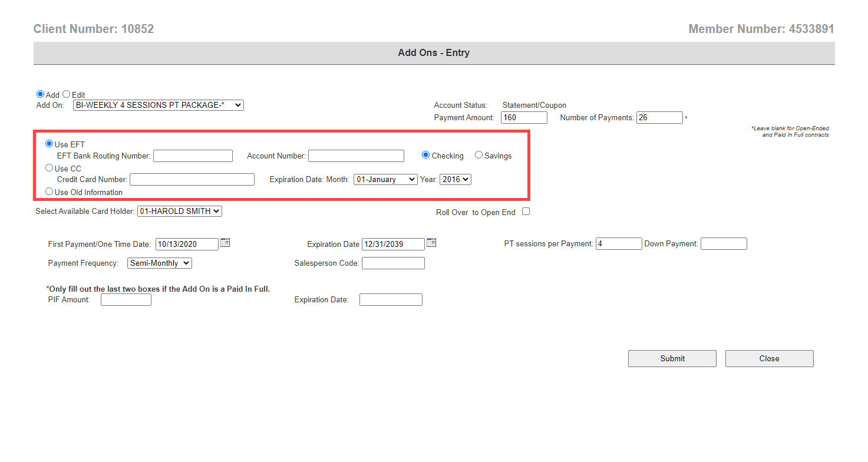Focus the Payment Amount field
The width and height of the screenshot is (868, 462).
click(x=524, y=117)
